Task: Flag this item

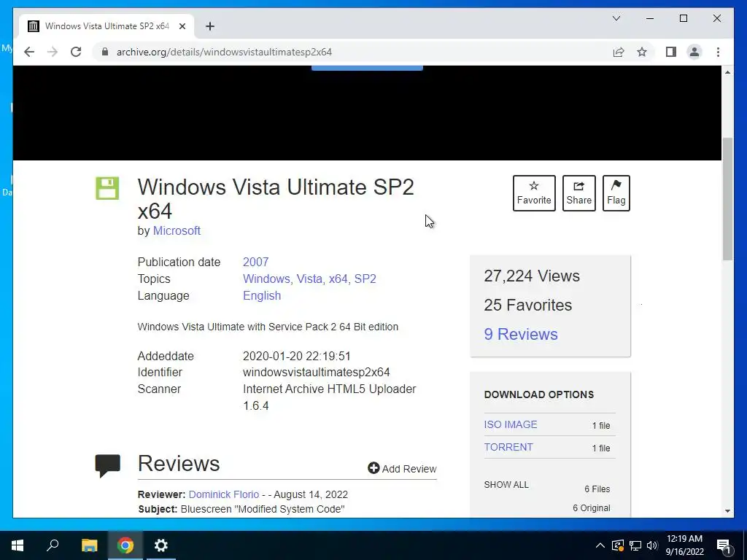Action: point(616,192)
